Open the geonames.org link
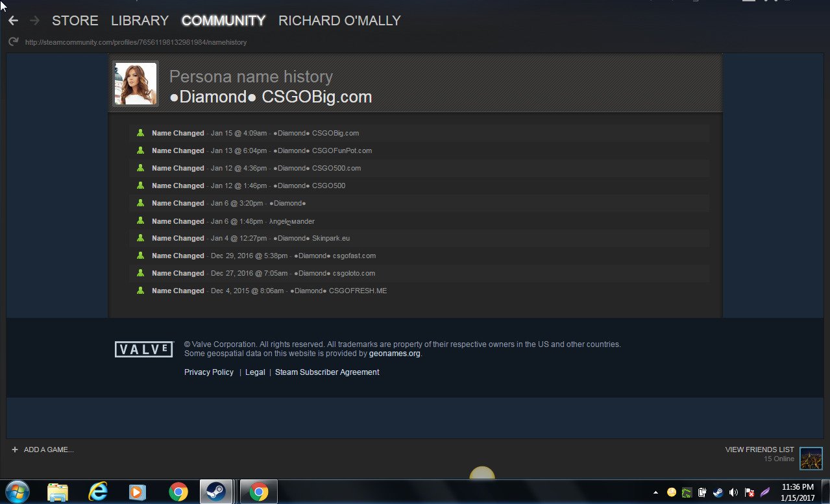Screen dimensions: 830x504 tap(395, 354)
